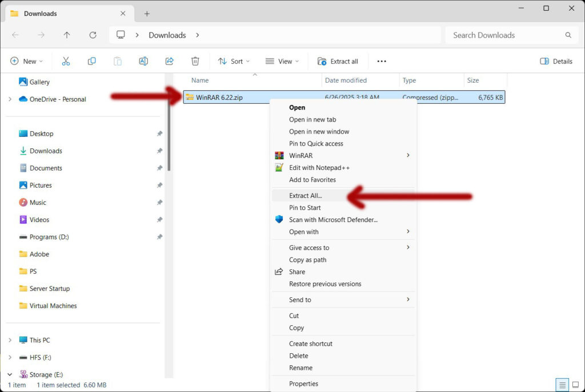585x392 pixels.
Task: Open the Sort dropdown
Action: point(234,61)
